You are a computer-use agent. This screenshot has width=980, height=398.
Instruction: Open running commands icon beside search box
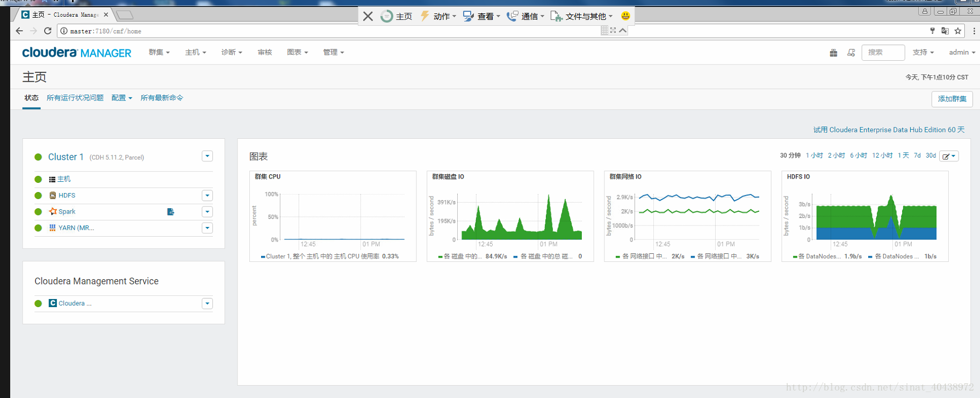pos(851,53)
